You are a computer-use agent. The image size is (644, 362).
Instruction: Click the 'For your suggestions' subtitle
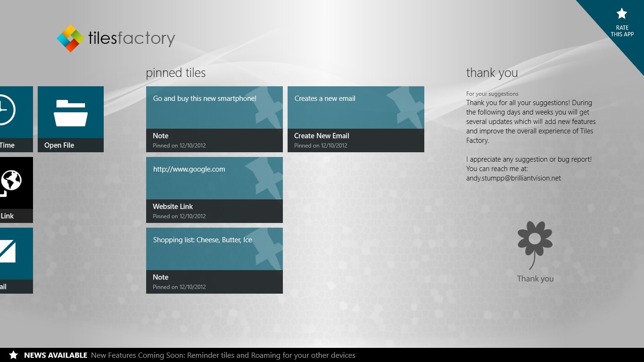(492, 94)
